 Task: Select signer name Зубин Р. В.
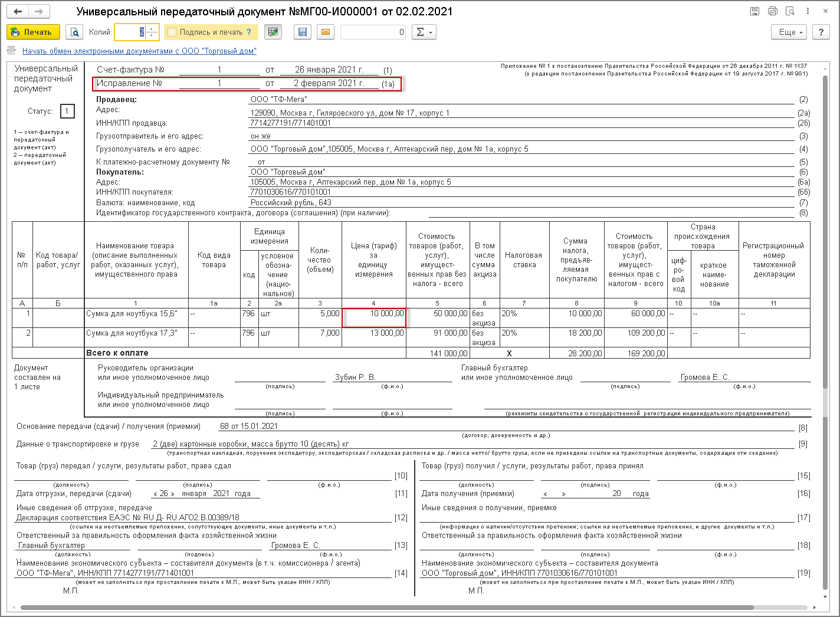[x=355, y=377]
